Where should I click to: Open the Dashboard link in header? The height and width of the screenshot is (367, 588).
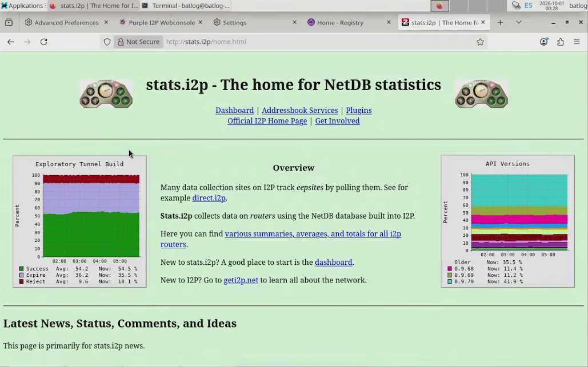coord(234,111)
